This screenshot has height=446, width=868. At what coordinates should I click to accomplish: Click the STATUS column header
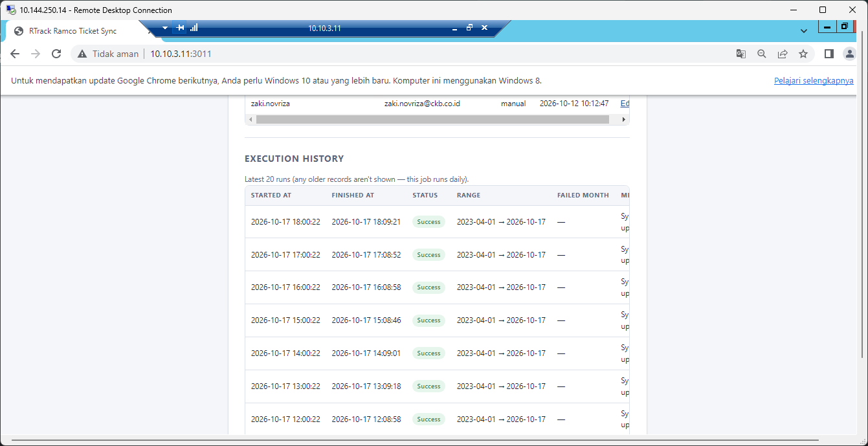[425, 195]
